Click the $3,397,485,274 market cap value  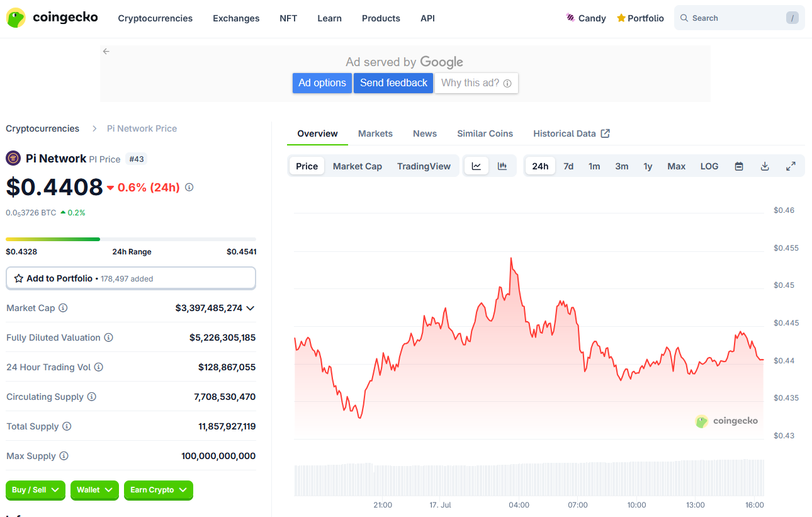(209, 308)
